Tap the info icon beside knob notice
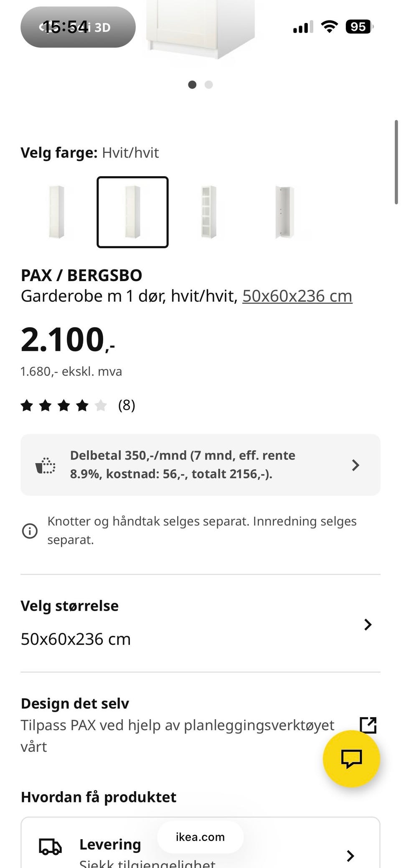Viewport: 401px width, 868px height. tap(30, 531)
